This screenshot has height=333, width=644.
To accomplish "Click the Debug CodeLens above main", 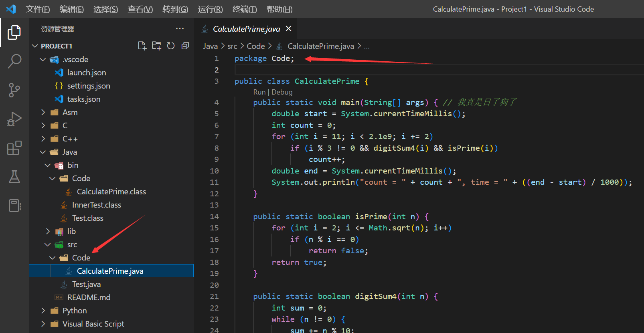I will click(282, 92).
